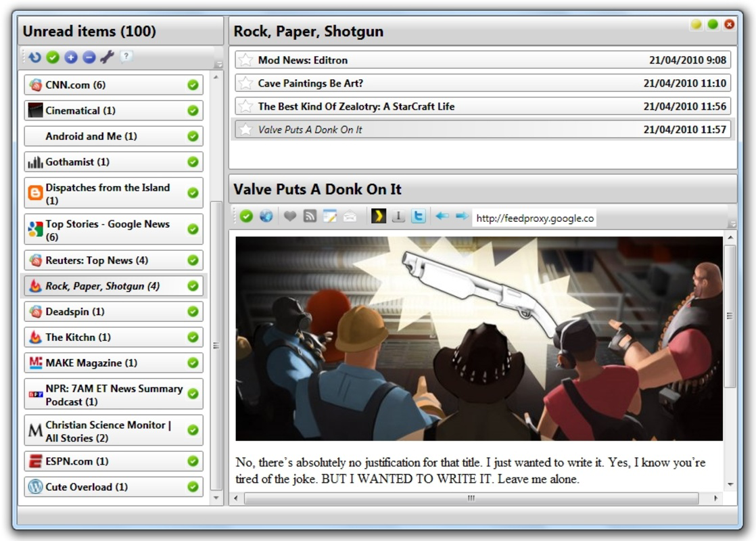
Task: Mark all feeds read with green check toolbar icon
Action: 53,57
